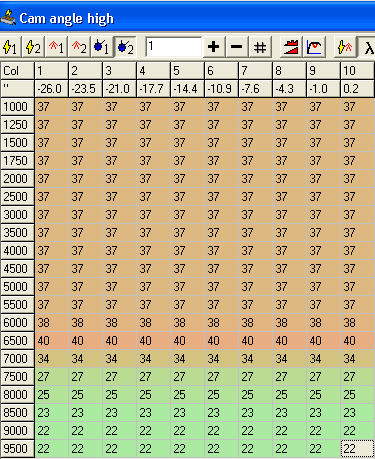Image resolution: width=375 pixels, height=459 pixels.
Task: Select the 6000 rpm row header
Action: coord(17,323)
